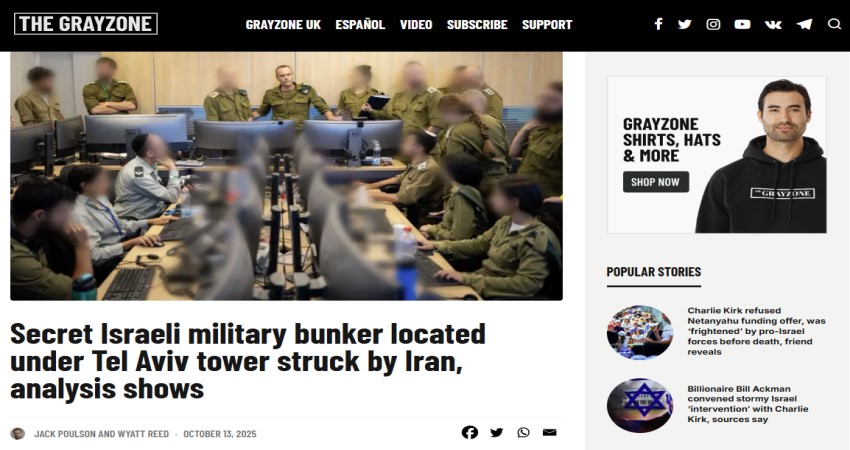
Task: Share the article on Twitter
Action: click(497, 432)
